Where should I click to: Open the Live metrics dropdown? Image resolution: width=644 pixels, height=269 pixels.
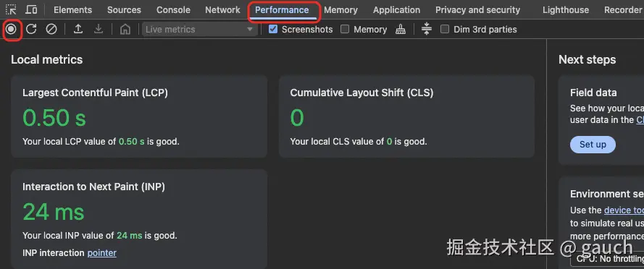click(x=200, y=29)
